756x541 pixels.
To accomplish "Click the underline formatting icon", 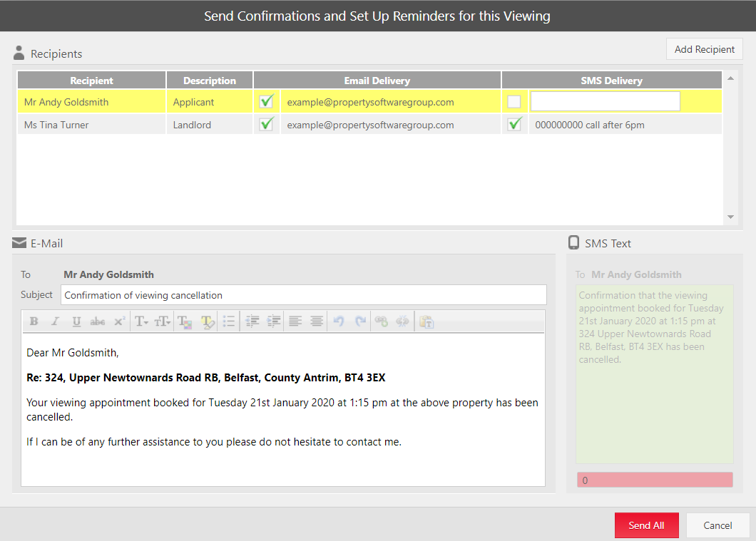I will click(x=76, y=321).
